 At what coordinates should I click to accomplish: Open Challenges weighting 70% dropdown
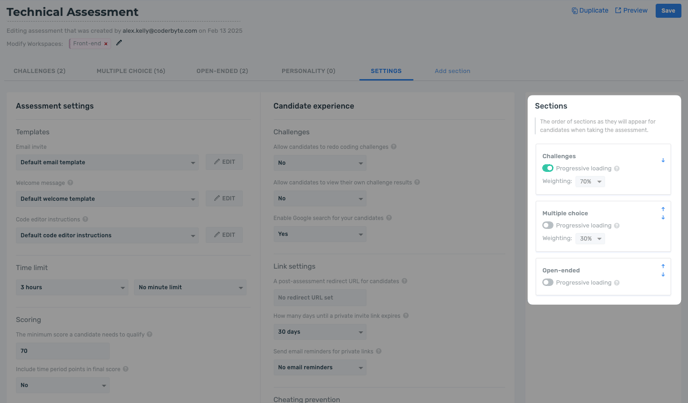(x=590, y=182)
